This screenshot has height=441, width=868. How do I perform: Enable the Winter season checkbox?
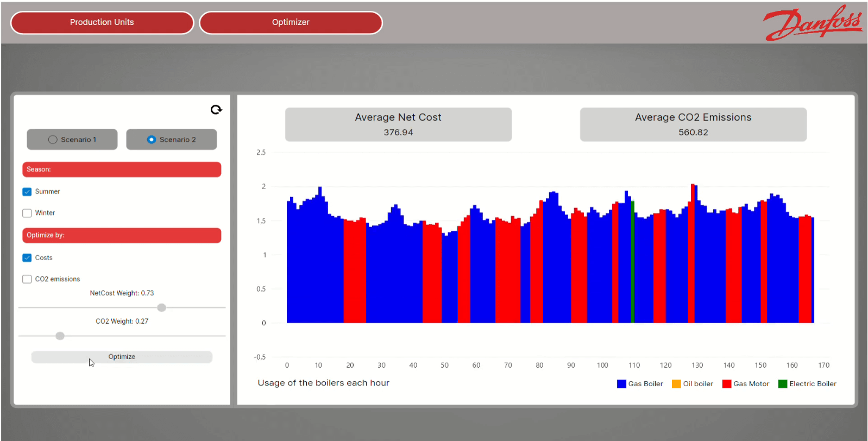[x=27, y=213]
